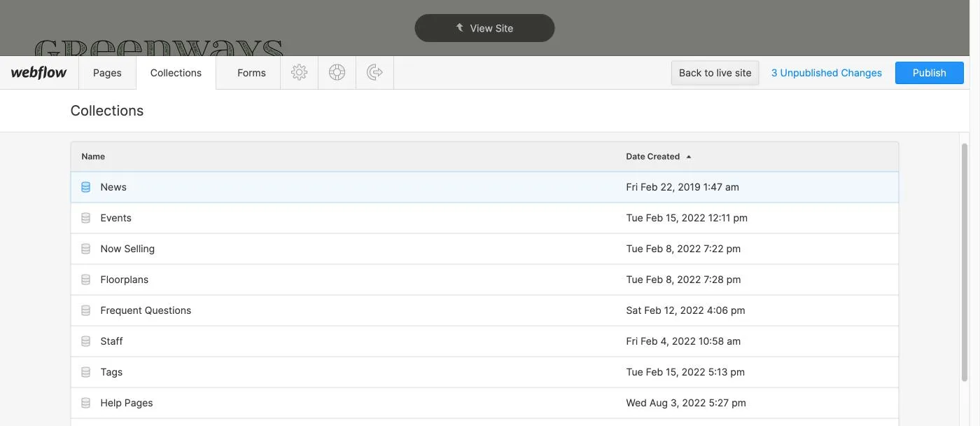Click the date Fri Feb 4, 2022 10:58 am
The image size is (980, 426).
(683, 341)
